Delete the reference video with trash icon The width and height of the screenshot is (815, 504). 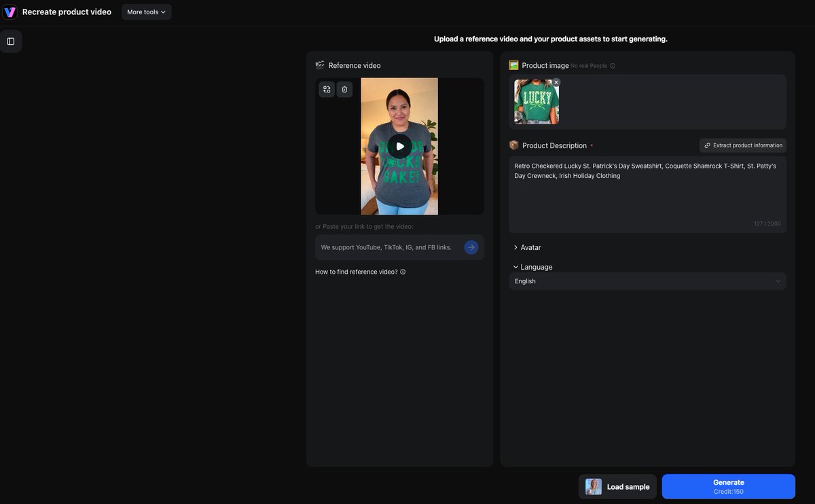coord(344,89)
